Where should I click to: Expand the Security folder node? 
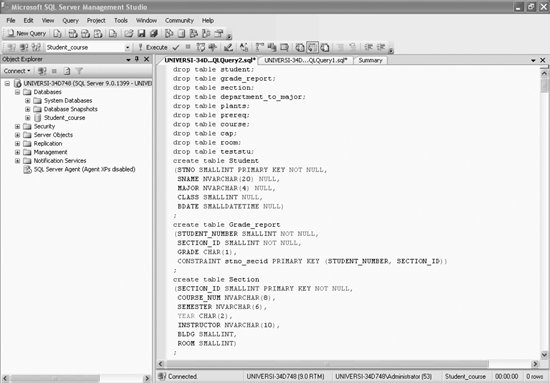tap(18, 126)
